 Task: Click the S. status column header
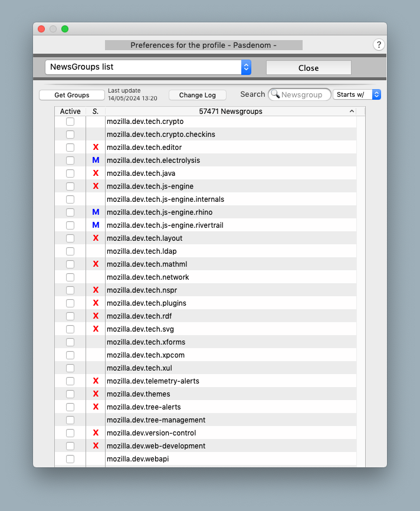tap(96, 112)
